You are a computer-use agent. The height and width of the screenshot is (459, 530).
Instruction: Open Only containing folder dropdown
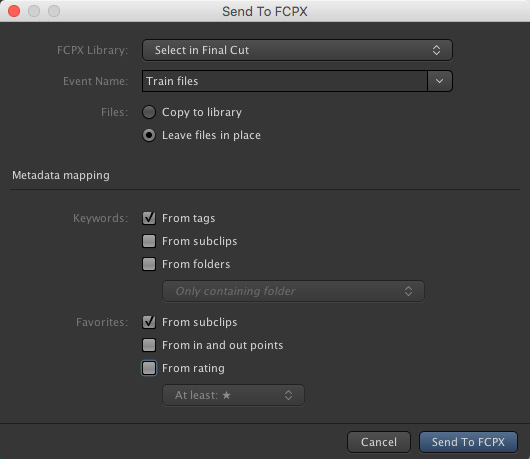[293, 291]
